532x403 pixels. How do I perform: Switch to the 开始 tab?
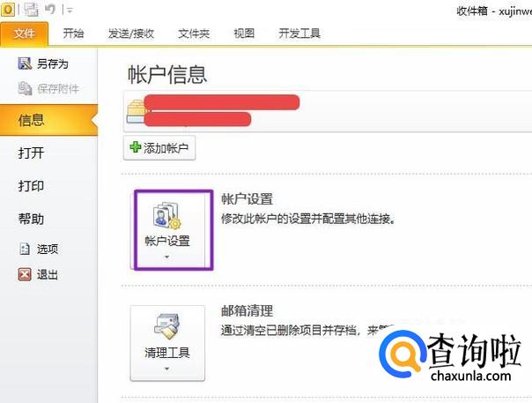point(73,34)
